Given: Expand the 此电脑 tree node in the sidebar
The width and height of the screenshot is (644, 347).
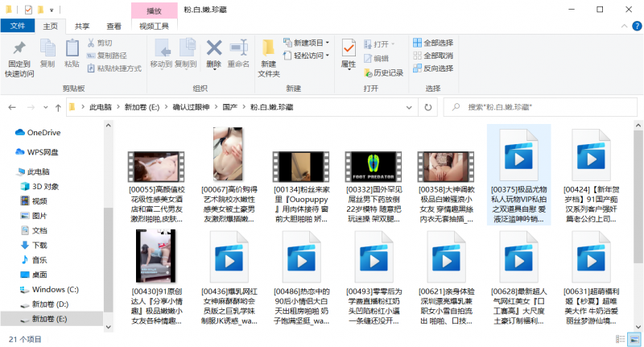Looking at the screenshot, I should tap(8, 171).
